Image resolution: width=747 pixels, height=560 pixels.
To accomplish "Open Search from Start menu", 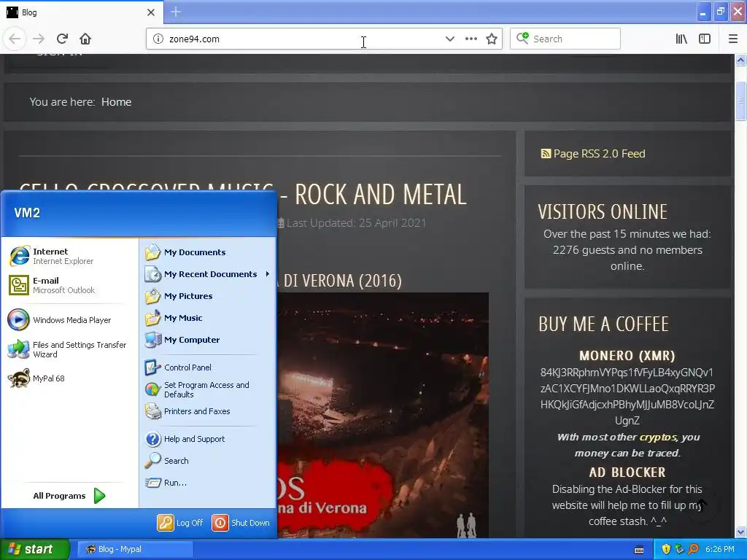I will pos(208,461).
